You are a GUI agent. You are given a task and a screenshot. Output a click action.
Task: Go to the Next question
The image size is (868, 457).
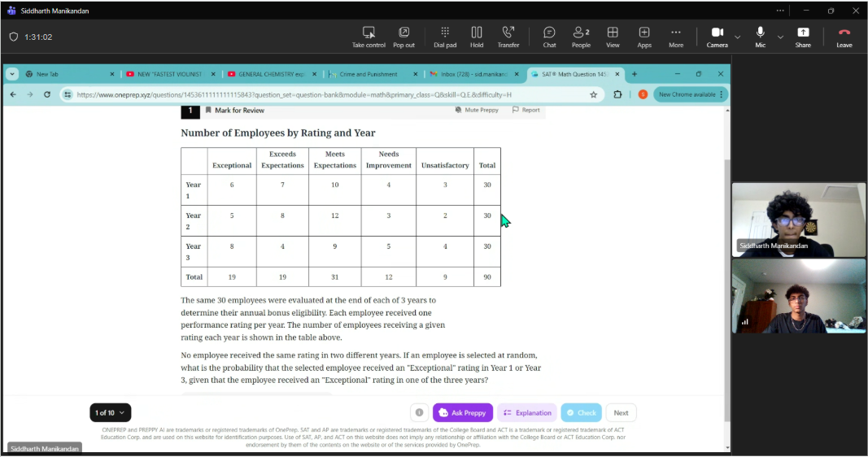point(622,413)
